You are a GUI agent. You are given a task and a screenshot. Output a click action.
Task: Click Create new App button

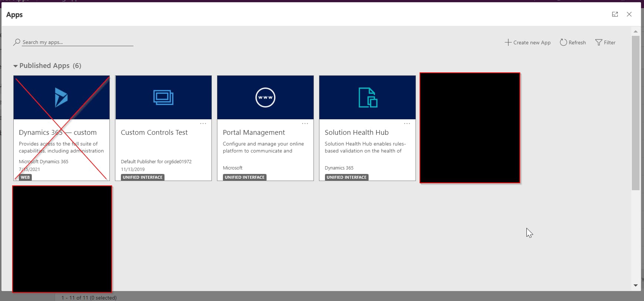coord(528,42)
